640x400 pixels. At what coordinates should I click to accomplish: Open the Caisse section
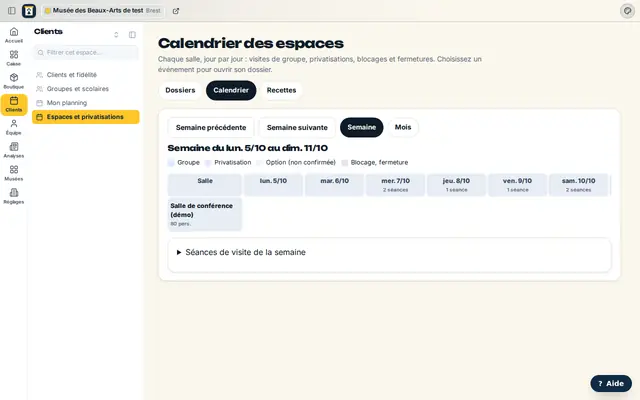(14, 58)
